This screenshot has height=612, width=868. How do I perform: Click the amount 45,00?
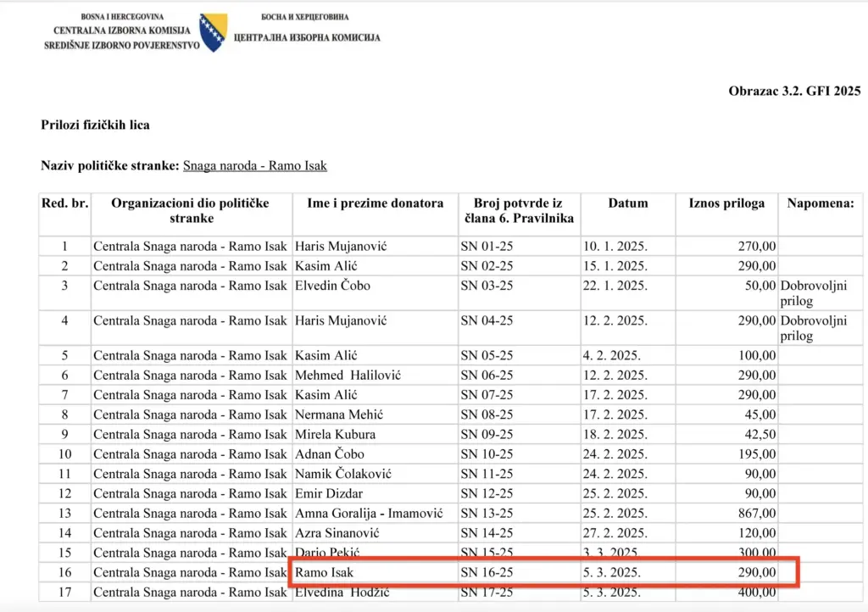pos(760,415)
